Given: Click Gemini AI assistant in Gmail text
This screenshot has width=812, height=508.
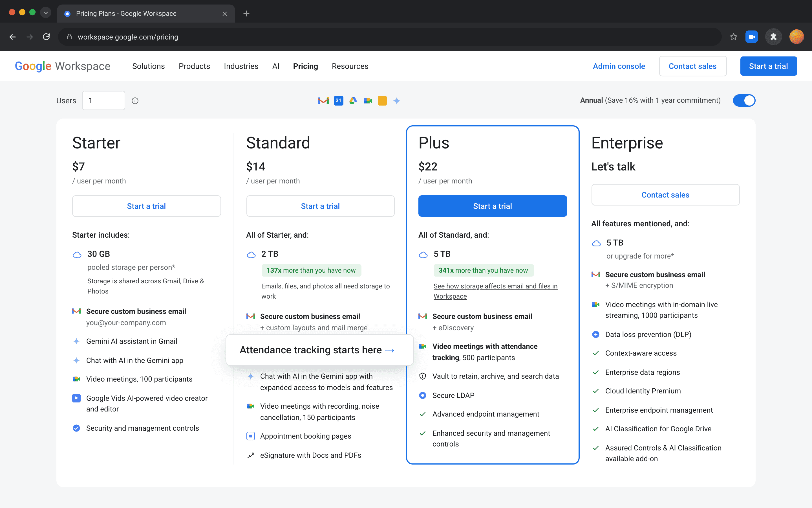Looking at the screenshot, I should coord(132,341).
